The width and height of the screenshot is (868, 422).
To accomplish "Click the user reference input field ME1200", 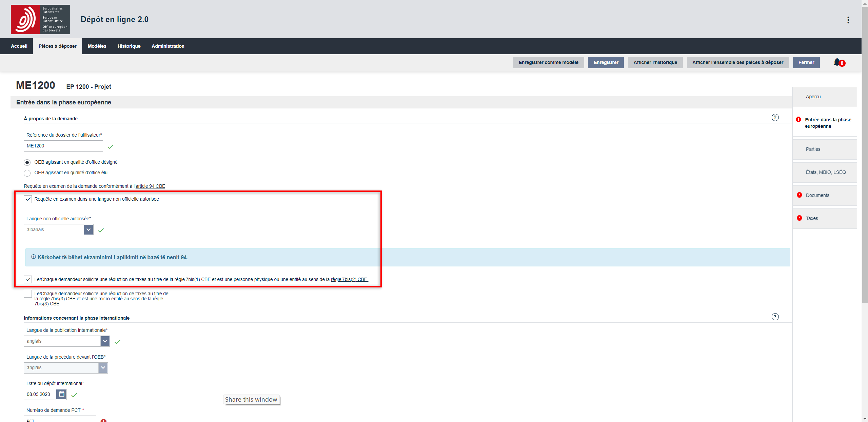I will pyautogui.click(x=63, y=146).
